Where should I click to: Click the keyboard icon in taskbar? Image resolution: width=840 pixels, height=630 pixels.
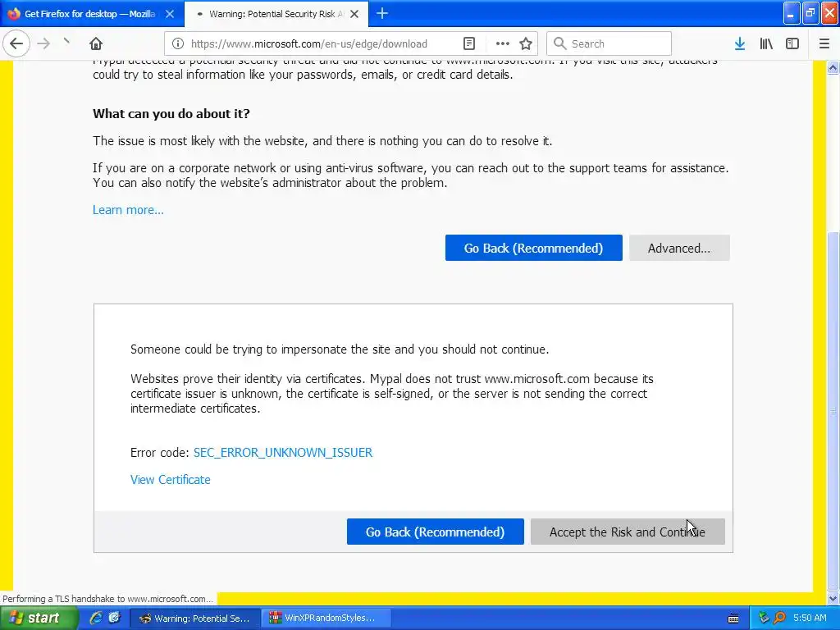733,619
